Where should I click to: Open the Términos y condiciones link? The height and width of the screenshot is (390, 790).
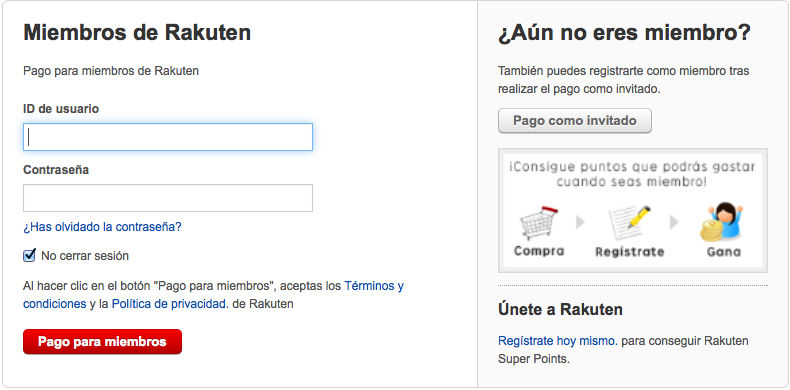tap(213, 295)
